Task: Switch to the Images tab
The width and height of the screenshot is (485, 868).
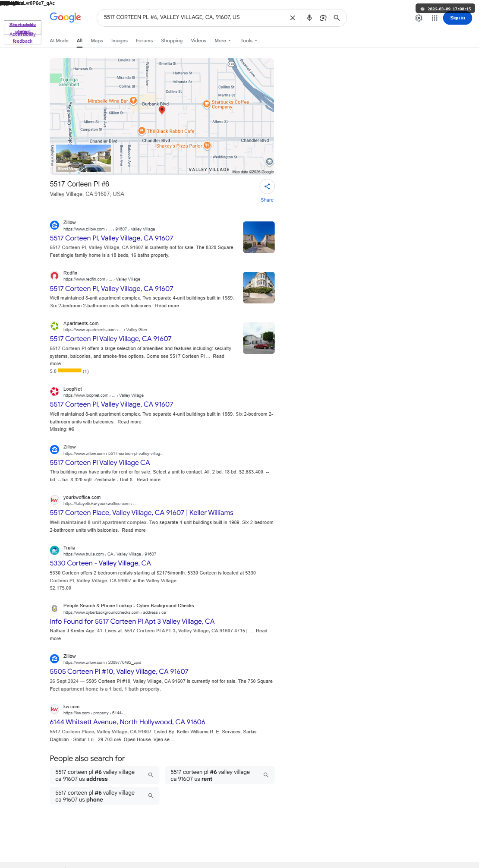Action: pyautogui.click(x=120, y=41)
